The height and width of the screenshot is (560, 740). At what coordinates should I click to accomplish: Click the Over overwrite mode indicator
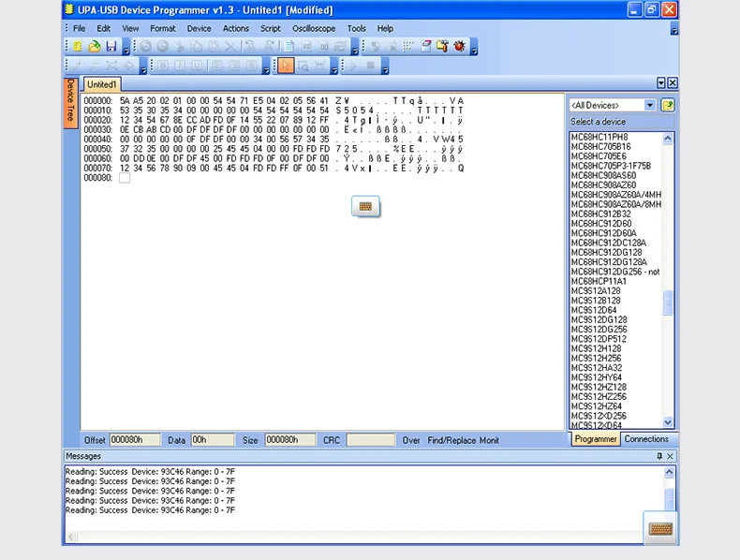point(411,440)
